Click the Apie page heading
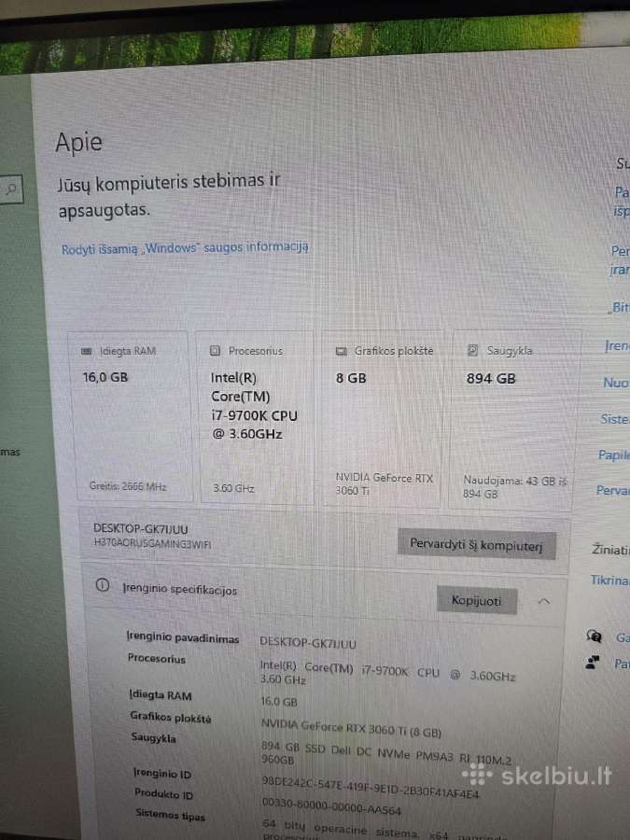630x840 pixels. [x=78, y=143]
